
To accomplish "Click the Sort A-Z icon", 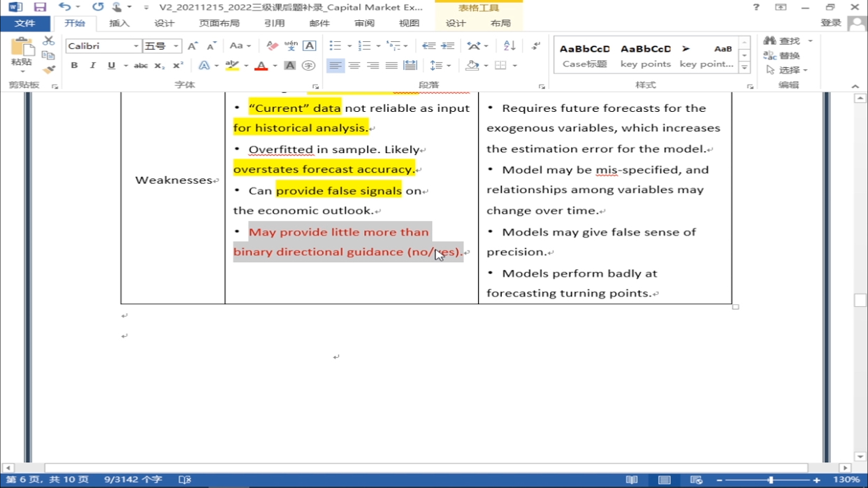I will (x=509, y=46).
